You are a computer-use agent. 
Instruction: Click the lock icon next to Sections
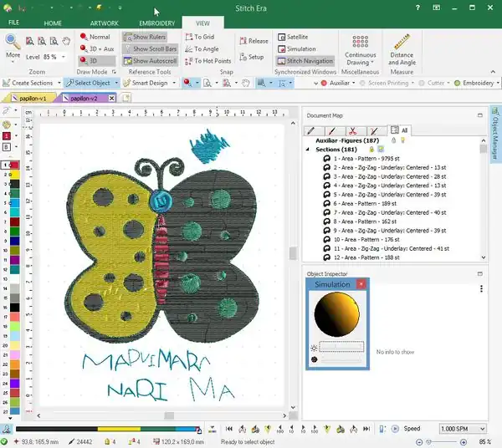pos(371,150)
